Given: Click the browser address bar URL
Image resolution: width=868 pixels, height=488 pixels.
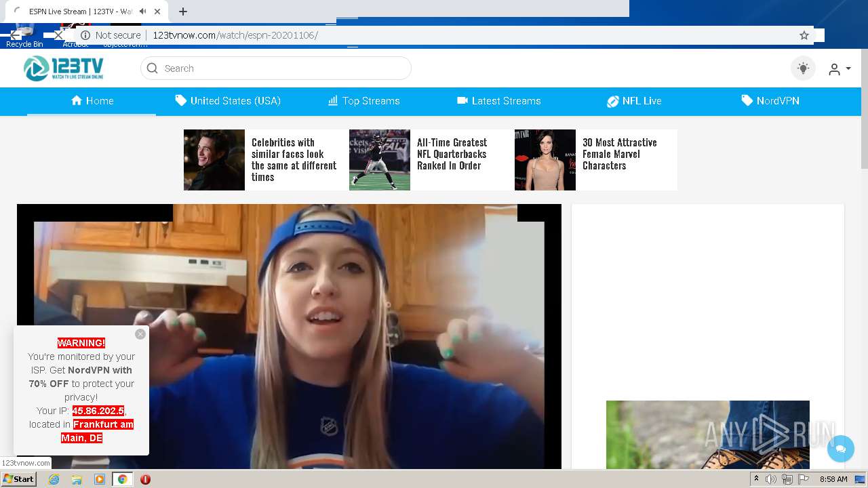Looking at the screenshot, I should pos(235,35).
